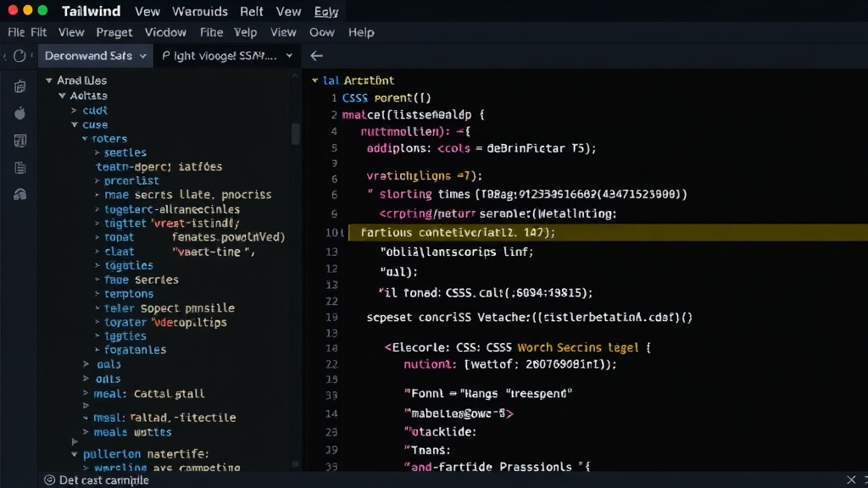Click the file tree vertical scrollbar thumb
The image size is (868, 488).
point(296,134)
